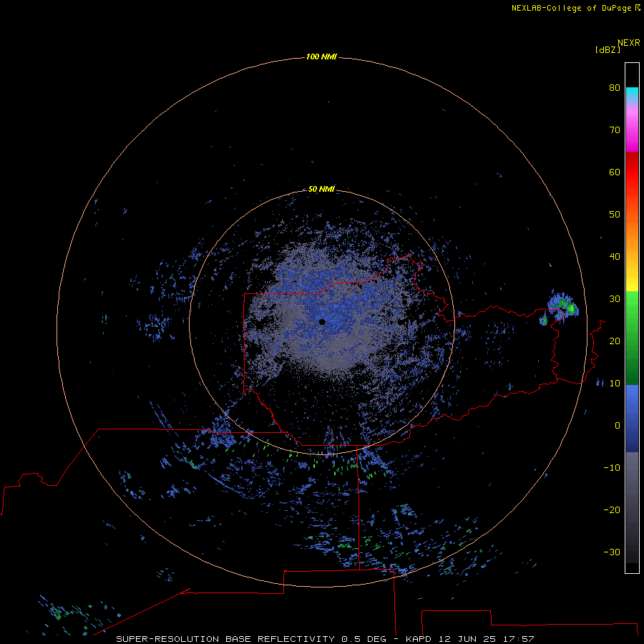Viewport: 644px width, 644px height.
Task: Click the cyan top segment of the color bar
Action: [632, 93]
